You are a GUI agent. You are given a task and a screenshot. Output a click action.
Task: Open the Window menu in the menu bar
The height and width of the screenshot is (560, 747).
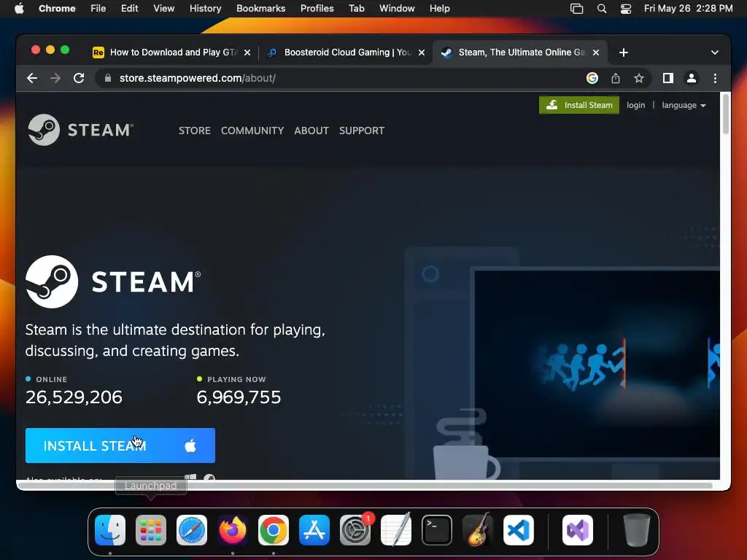pos(397,9)
